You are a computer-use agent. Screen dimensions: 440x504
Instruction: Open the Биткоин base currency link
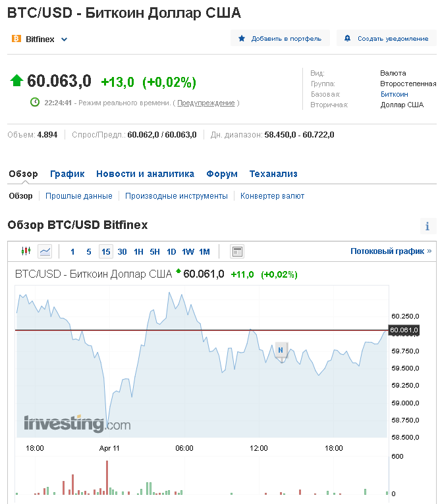click(395, 94)
